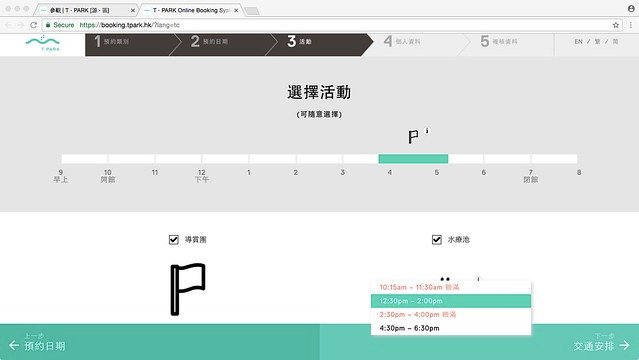Viewport: 639px width, 360px height.
Task: Click the Secure padlock icon
Action: click(48, 25)
